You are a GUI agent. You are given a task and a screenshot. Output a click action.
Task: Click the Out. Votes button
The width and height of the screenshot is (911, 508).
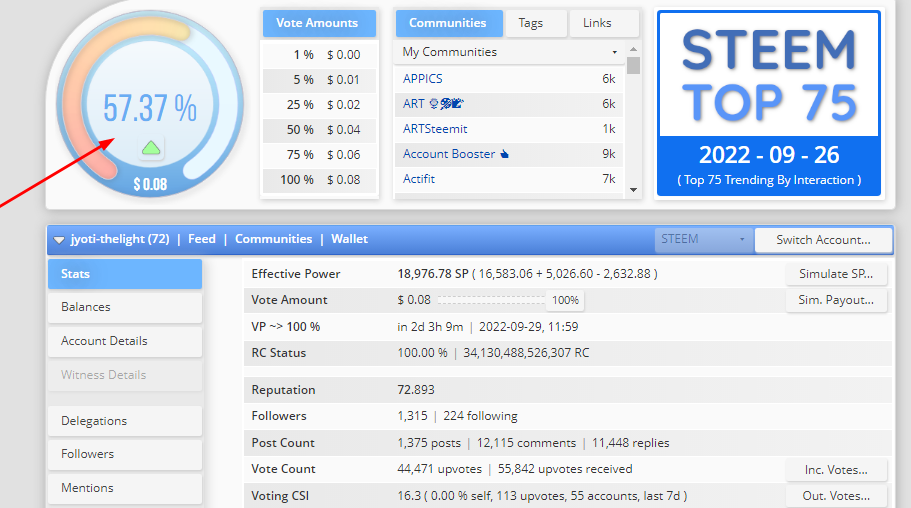pyautogui.click(x=836, y=496)
